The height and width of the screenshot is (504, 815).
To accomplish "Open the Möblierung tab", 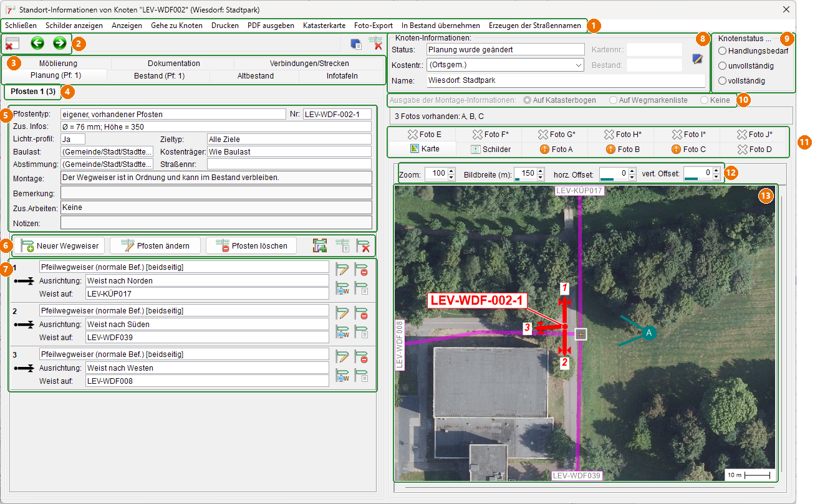I will [58, 63].
